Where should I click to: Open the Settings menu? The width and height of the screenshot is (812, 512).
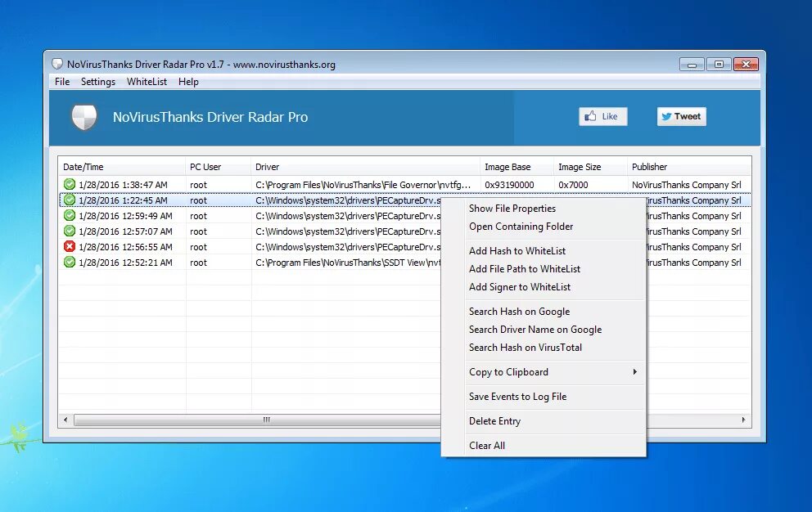(98, 82)
